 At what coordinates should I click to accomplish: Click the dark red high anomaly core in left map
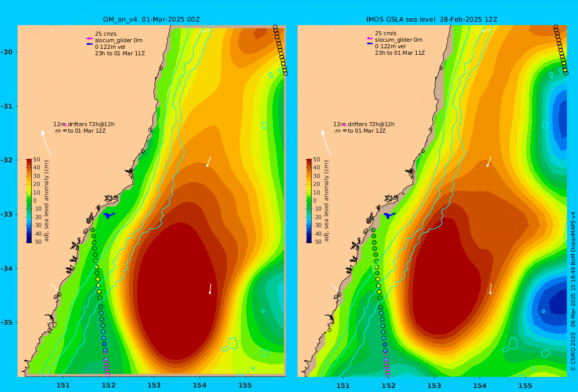pyautogui.click(x=177, y=291)
